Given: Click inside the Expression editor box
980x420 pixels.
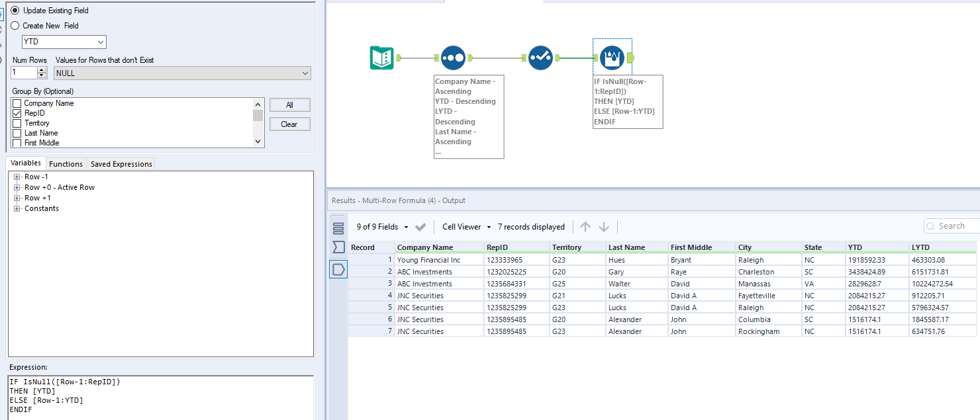Looking at the screenshot, I should click(159, 396).
